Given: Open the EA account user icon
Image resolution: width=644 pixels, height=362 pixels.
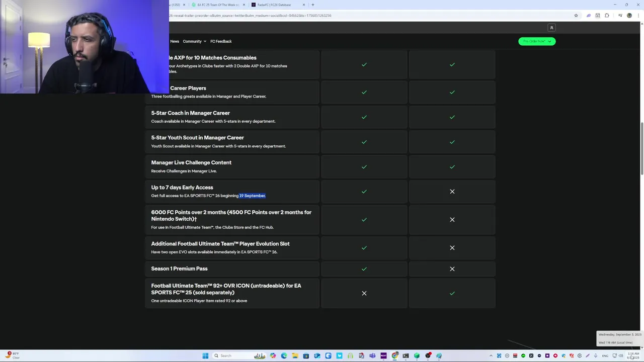Looking at the screenshot, I should tap(551, 28).
